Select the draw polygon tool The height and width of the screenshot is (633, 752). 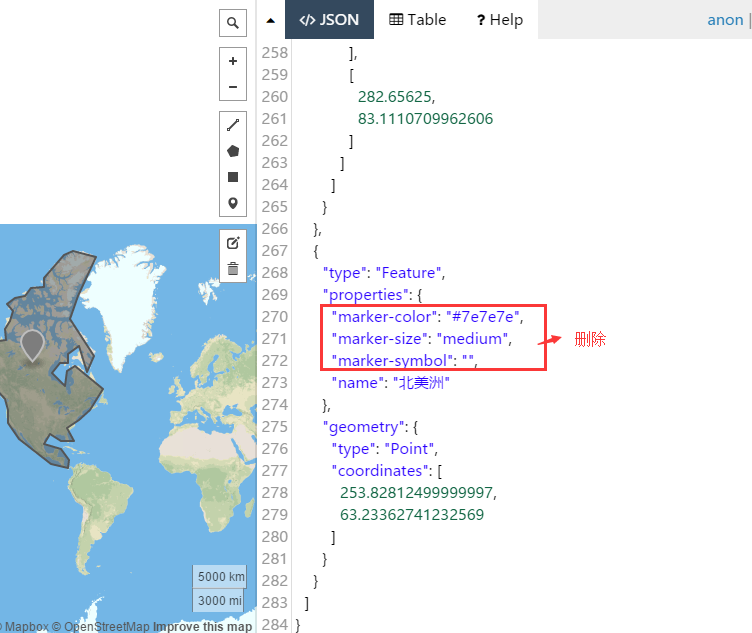pyautogui.click(x=233, y=151)
